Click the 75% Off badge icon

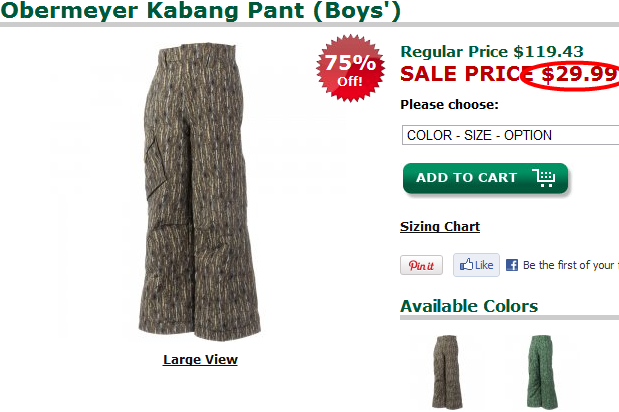point(350,68)
